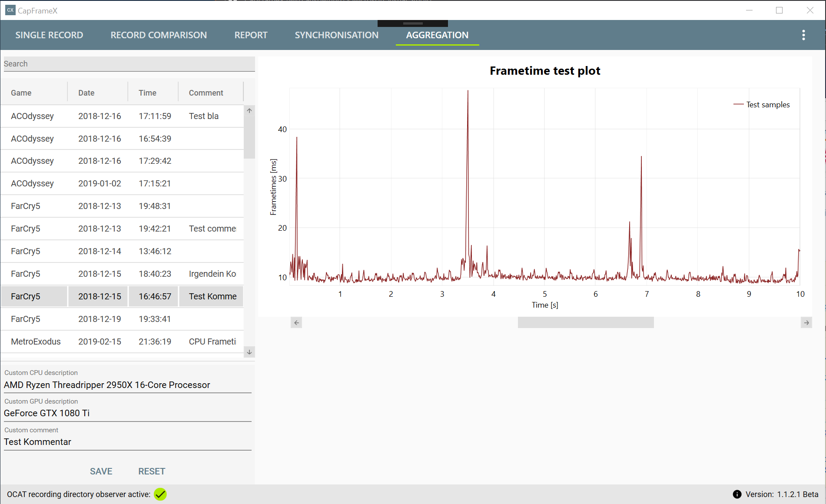Focus the Search input field

[x=129, y=64]
